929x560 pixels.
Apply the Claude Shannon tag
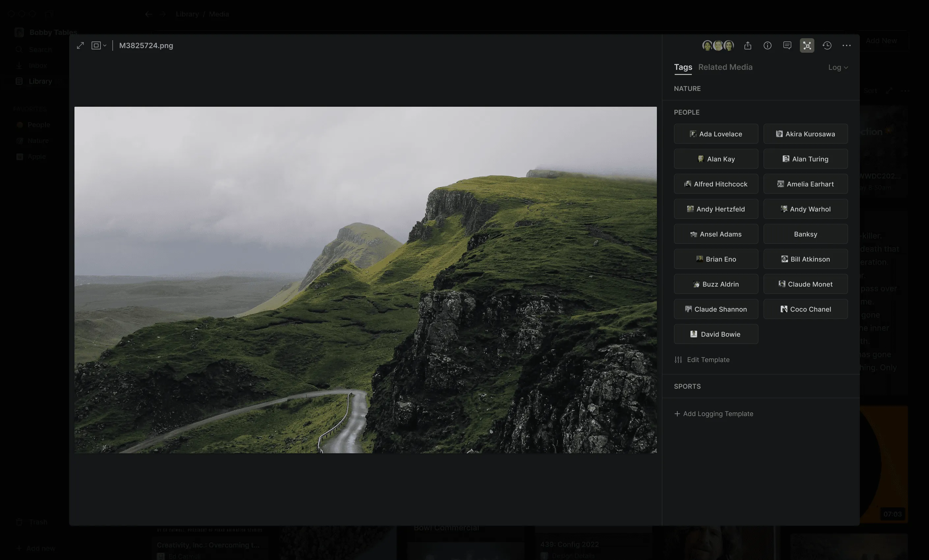tap(716, 309)
